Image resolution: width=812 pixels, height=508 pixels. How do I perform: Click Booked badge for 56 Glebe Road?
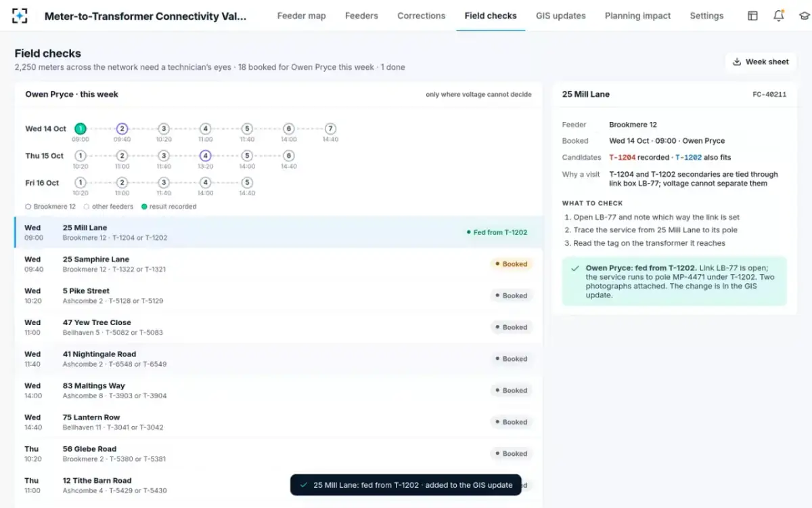[x=512, y=454]
